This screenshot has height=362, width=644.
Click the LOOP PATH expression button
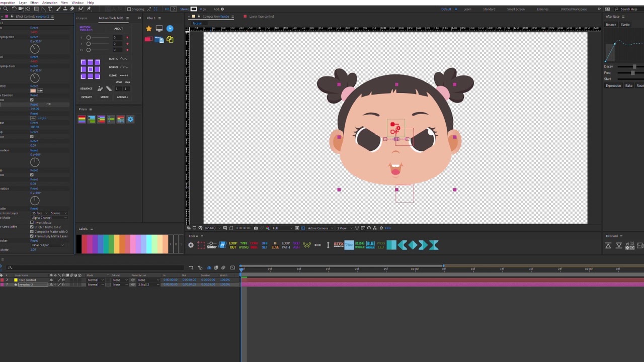(x=286, y=245)
